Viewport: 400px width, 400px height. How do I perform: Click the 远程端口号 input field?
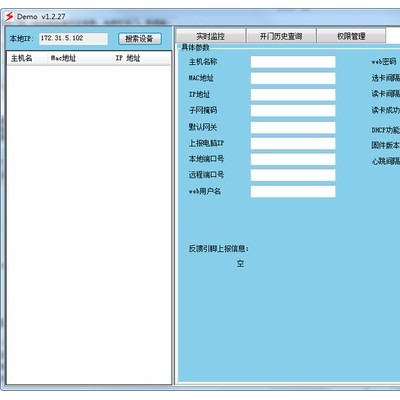[293, 175]
